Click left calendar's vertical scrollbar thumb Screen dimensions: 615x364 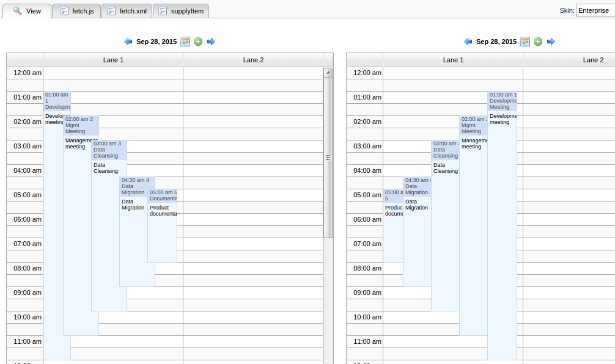click(328, 156)
